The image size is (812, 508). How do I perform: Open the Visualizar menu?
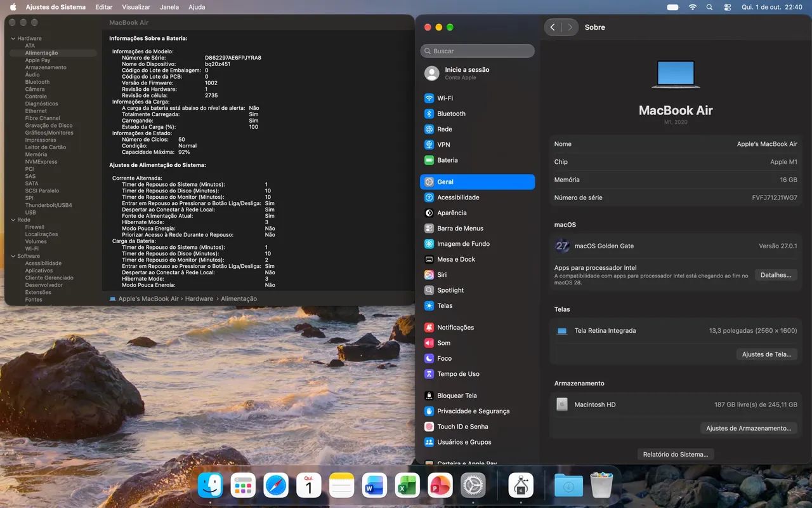pyautogui.click(x=136, y=7)
